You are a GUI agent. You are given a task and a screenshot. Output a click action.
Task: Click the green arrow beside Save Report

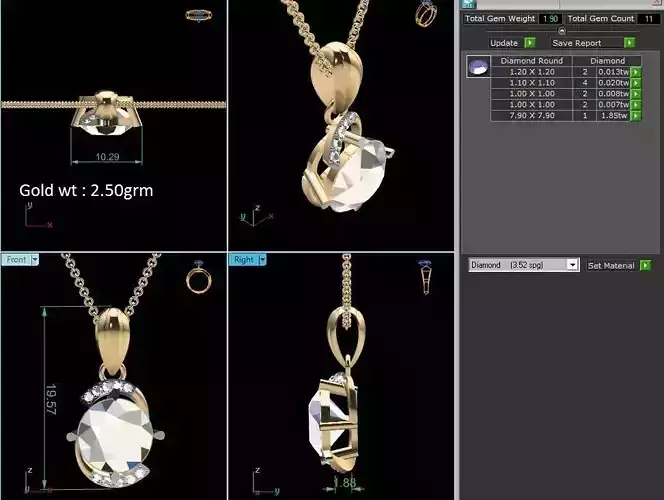[x=629, y=43]
